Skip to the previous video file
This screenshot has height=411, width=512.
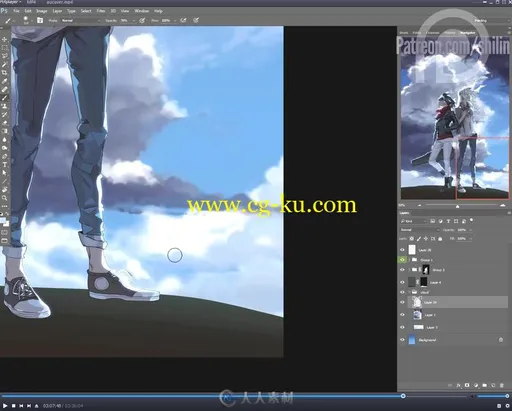point(21,406)
